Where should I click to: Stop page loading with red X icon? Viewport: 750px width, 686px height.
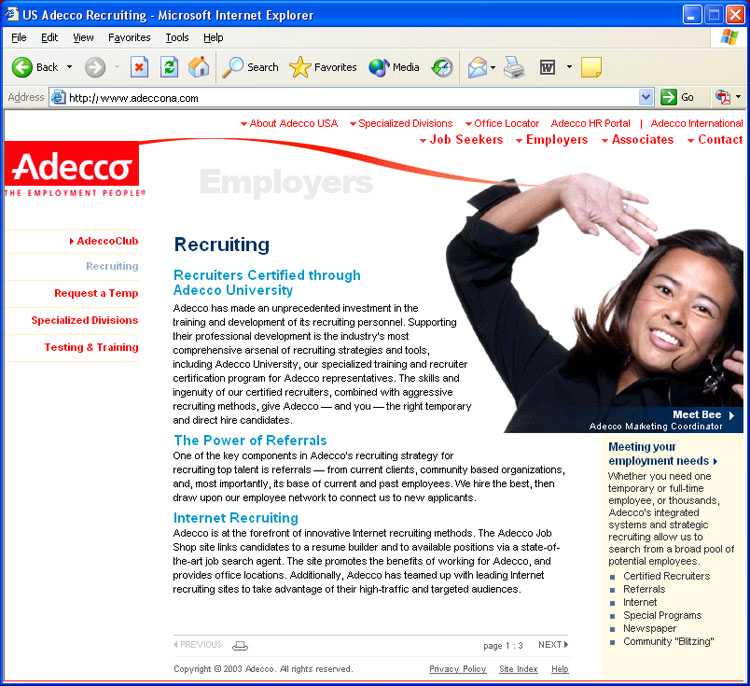(x=139, y=67)
